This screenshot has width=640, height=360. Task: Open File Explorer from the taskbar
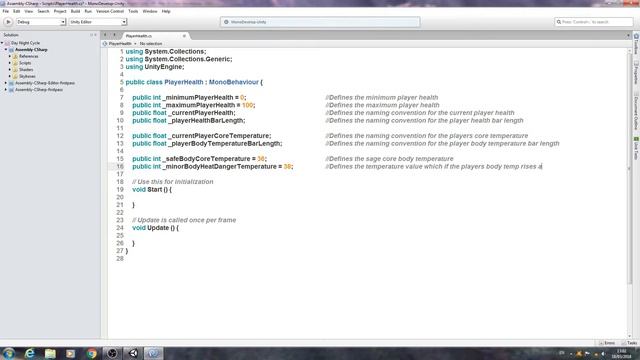coord(50,353)
